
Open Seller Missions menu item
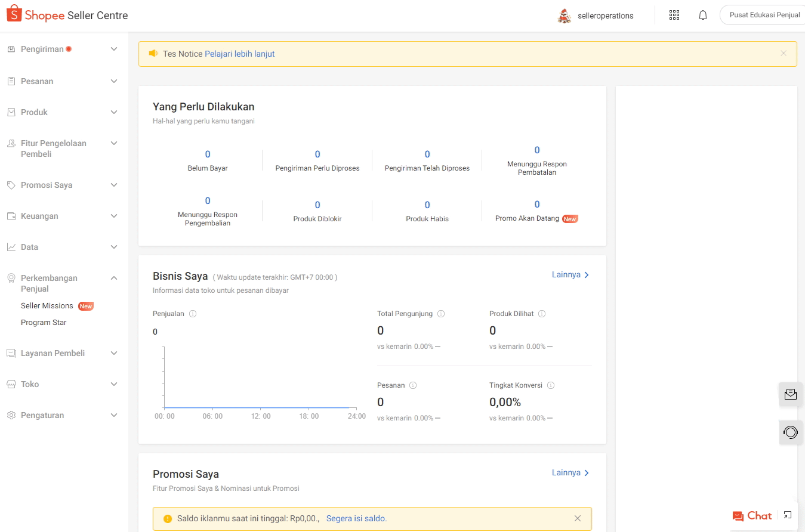[47, 306]
